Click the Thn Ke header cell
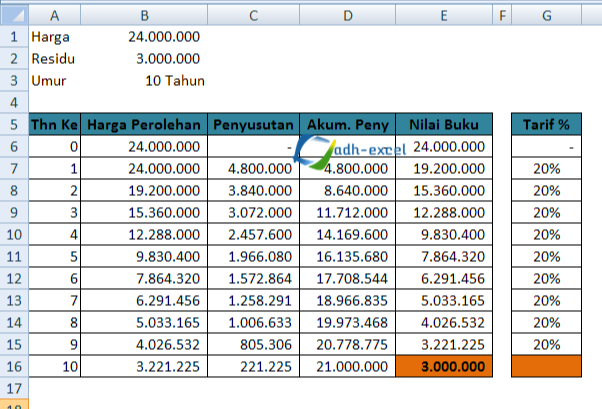The image size is (602, 409). click(55, 124)
